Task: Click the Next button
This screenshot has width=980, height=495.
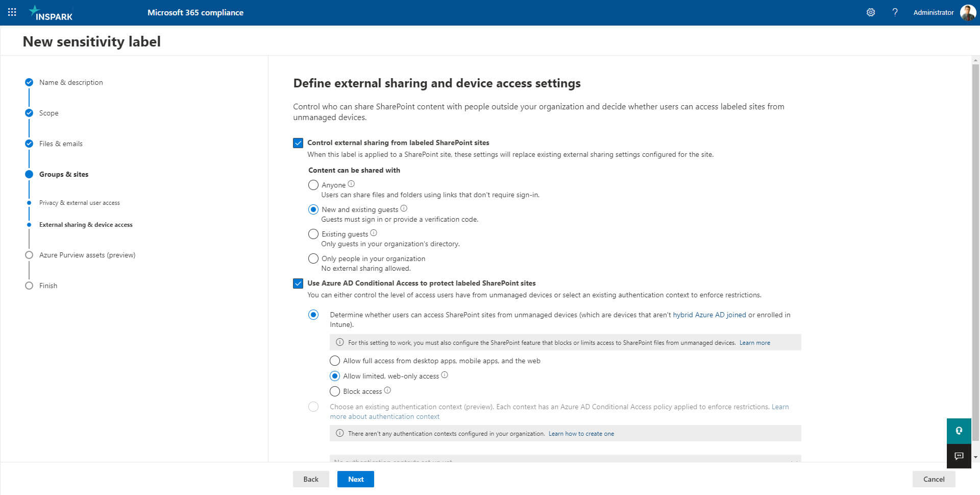Action: (x=356, y=479)
